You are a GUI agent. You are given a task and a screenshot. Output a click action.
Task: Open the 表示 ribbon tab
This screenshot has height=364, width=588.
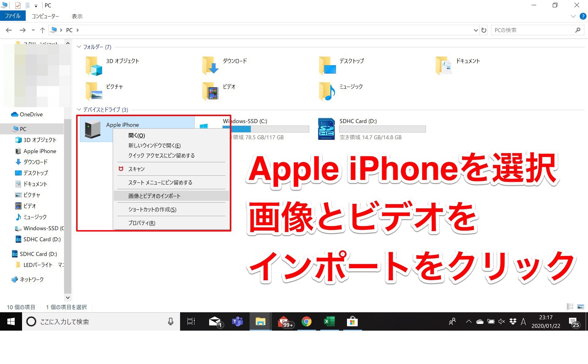(x=77, y=16)
